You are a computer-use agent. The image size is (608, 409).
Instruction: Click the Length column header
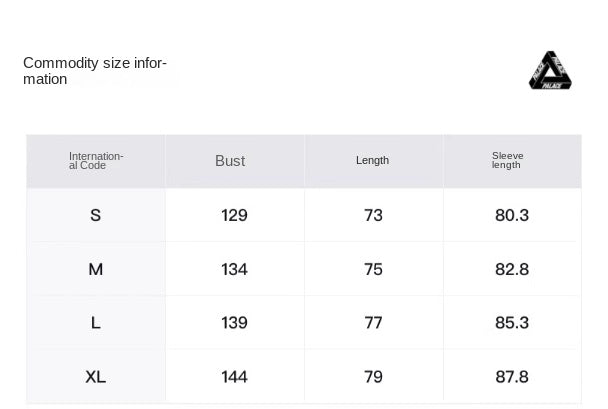tap(373, 161)
